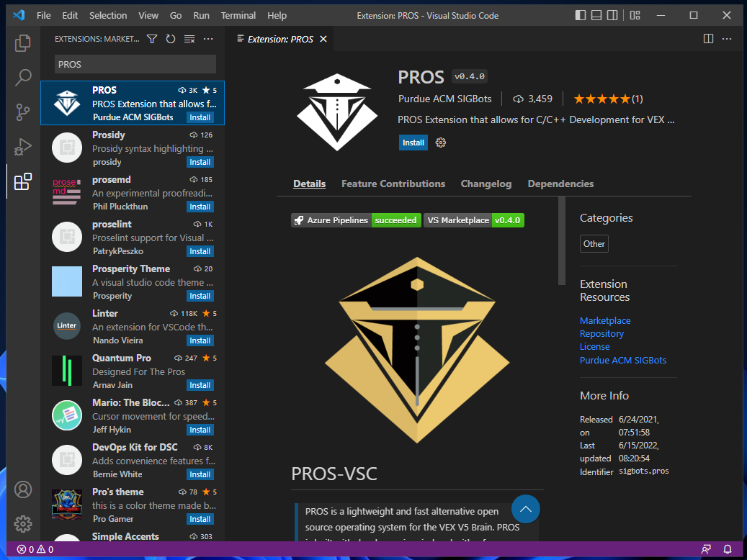The height and width of the screenshot is (560, 747).
Task: Install the proselint extension
Action: 200,251
